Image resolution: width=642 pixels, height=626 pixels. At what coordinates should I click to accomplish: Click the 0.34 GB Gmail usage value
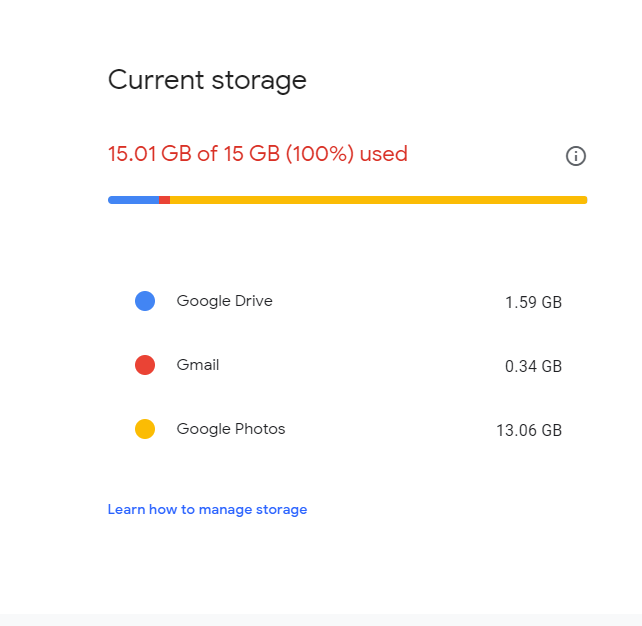tap(533, 366)
